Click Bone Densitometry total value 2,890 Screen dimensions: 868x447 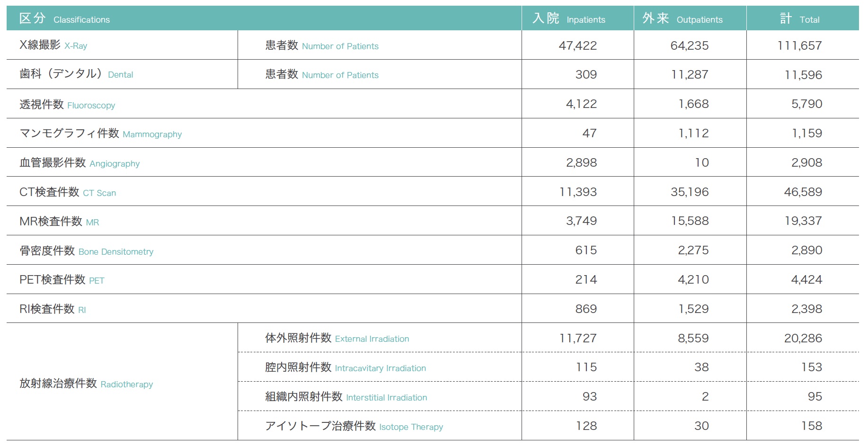(807, 250)
